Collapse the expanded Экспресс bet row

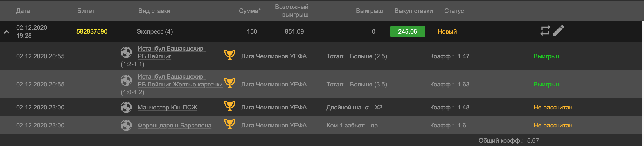tap(7, 32)
